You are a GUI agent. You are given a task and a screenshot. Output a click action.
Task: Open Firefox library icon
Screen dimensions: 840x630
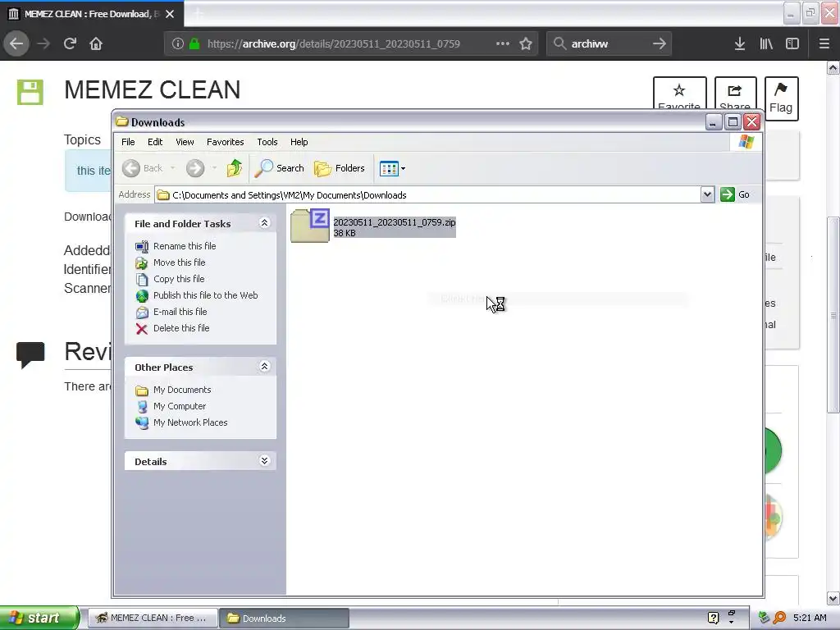click(766, 43)
